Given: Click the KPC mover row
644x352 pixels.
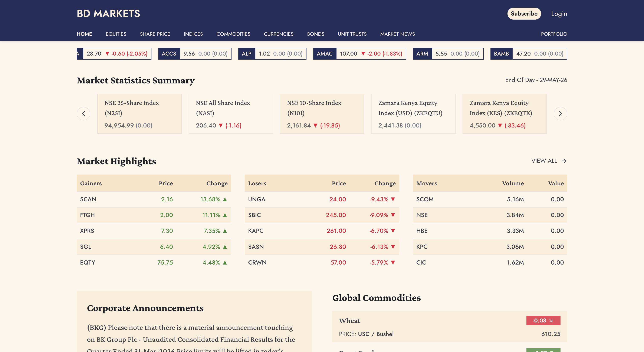Looking at the screenshot, I should [x=490, y=247].
